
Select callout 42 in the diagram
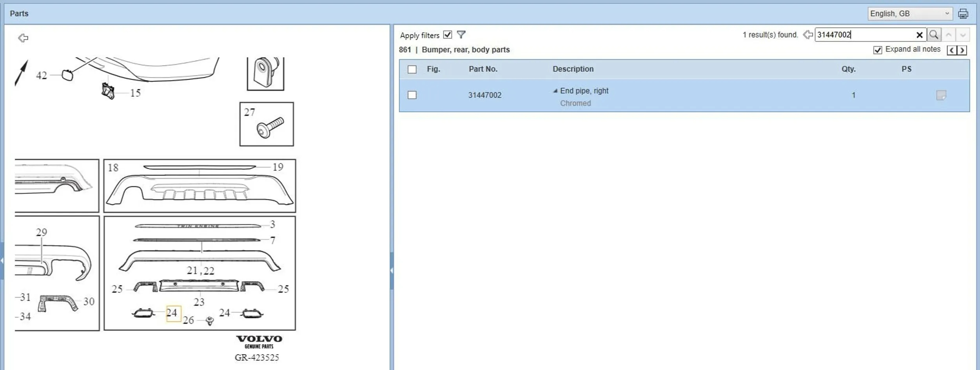tap(42, 75)
